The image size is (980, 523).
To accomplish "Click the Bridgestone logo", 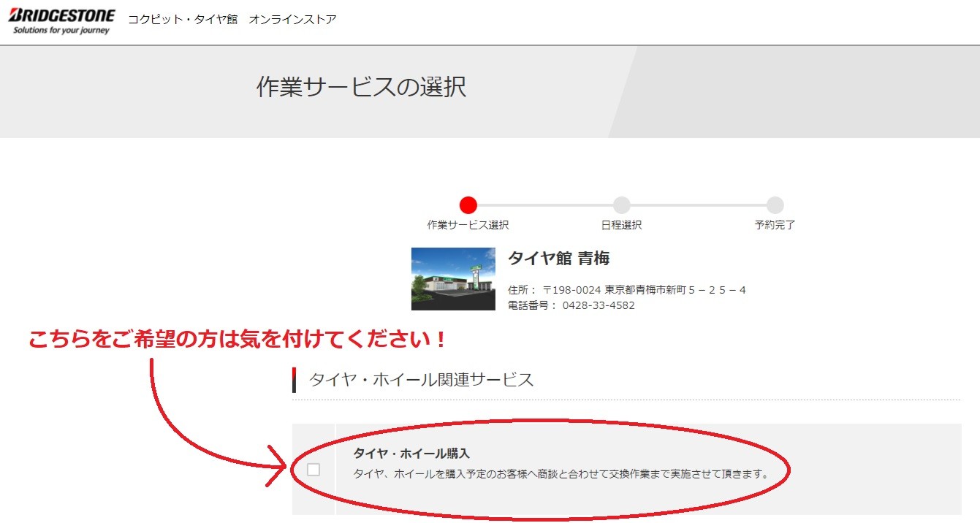I will click(61, 22).
